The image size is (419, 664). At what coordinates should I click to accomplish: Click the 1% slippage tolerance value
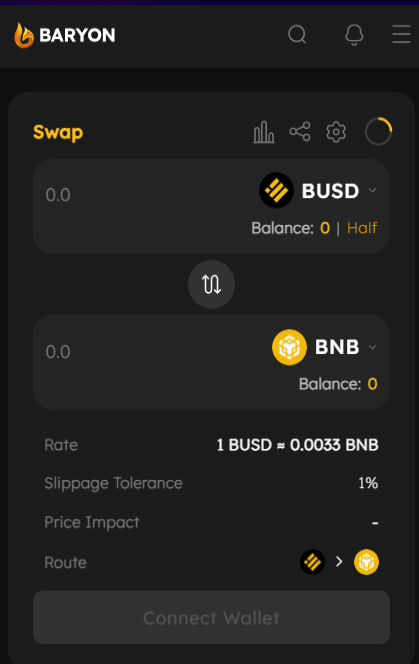pos(368,483)
